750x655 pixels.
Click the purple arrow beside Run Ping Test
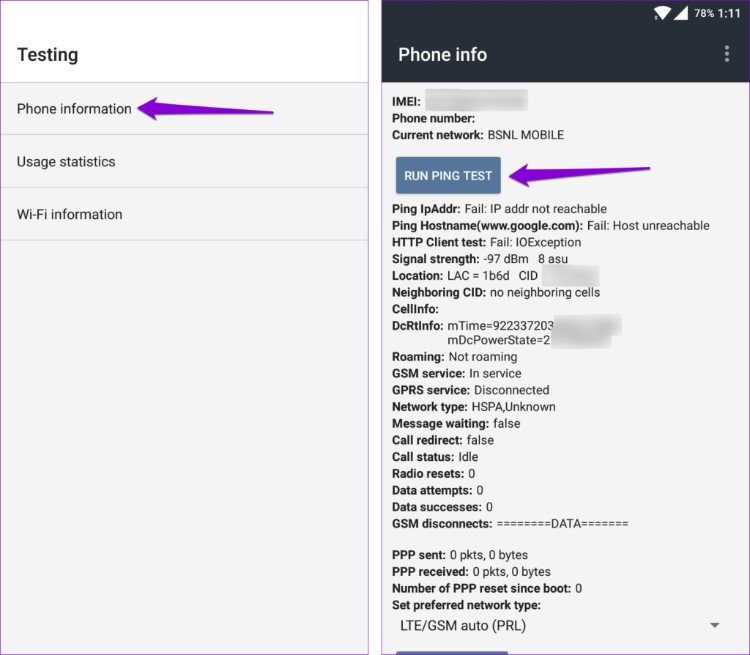tap(580, 174)
